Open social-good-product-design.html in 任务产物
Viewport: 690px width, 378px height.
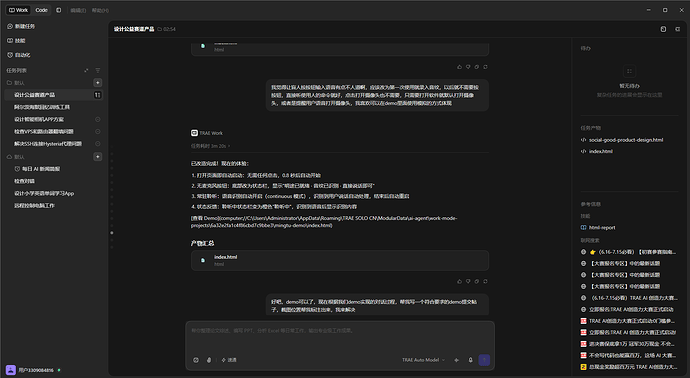[x=622, y=140]
